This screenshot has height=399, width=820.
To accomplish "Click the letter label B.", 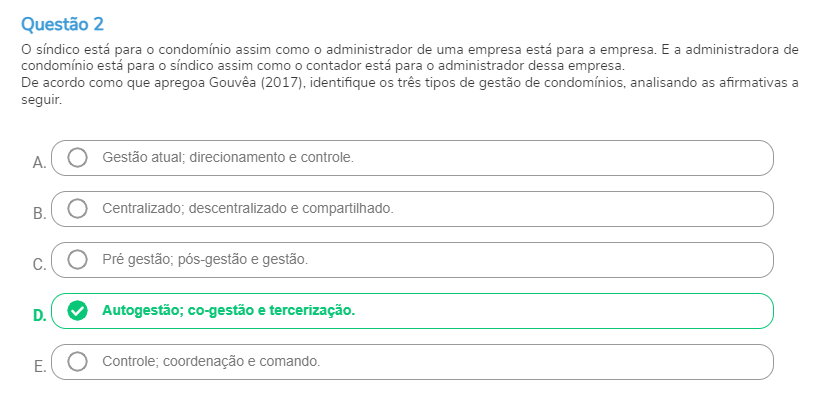I will [39, 214].
